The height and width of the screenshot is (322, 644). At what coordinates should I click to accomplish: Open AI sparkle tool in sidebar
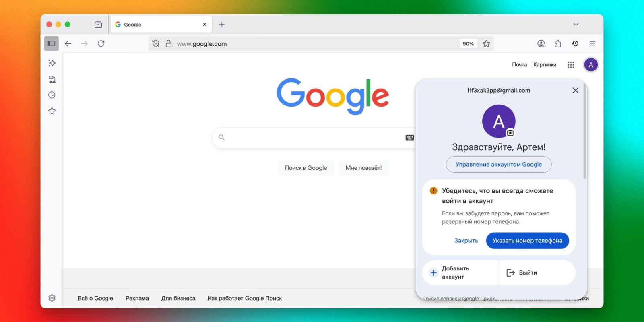click(x=52, y=63)
